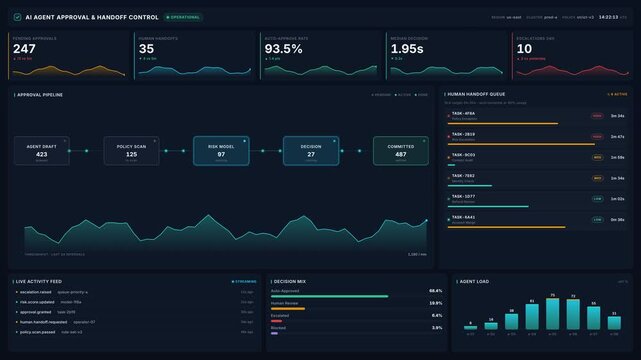
Task: Click the pipeline throughput area chart
Action: tap(226, 233)
